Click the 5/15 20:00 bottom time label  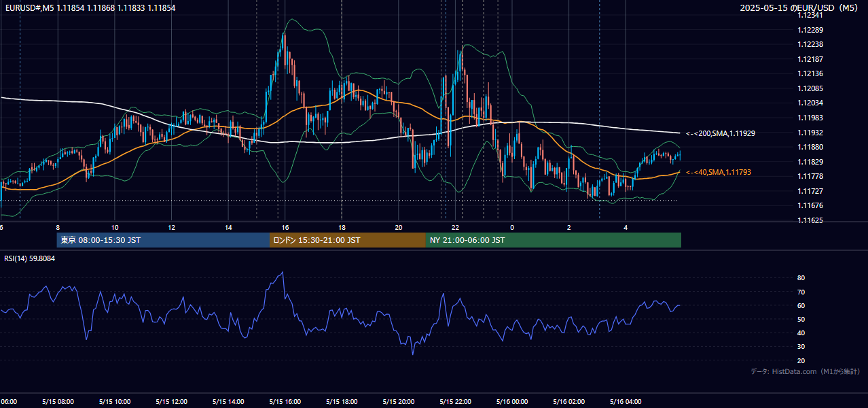pyautogui.click(x=399, y=402)
